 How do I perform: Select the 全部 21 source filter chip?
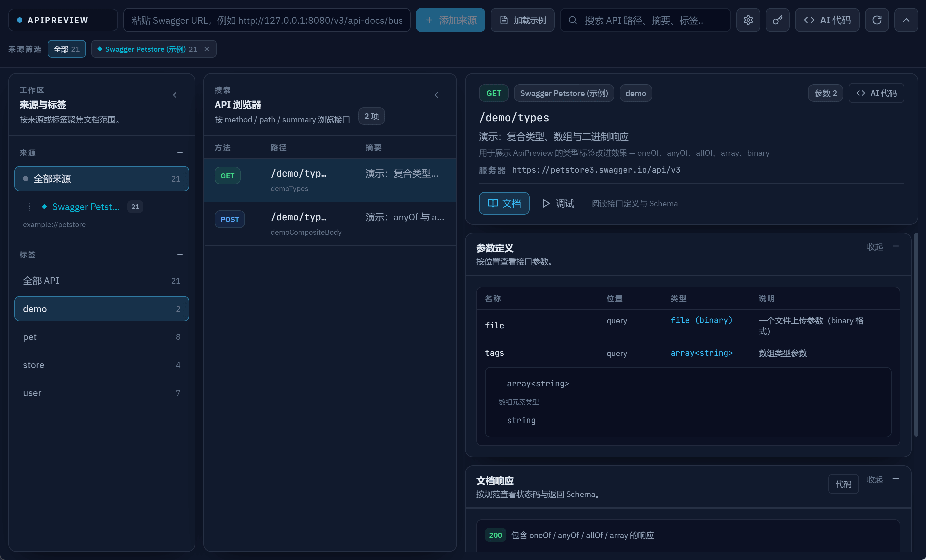pos(67,49)
